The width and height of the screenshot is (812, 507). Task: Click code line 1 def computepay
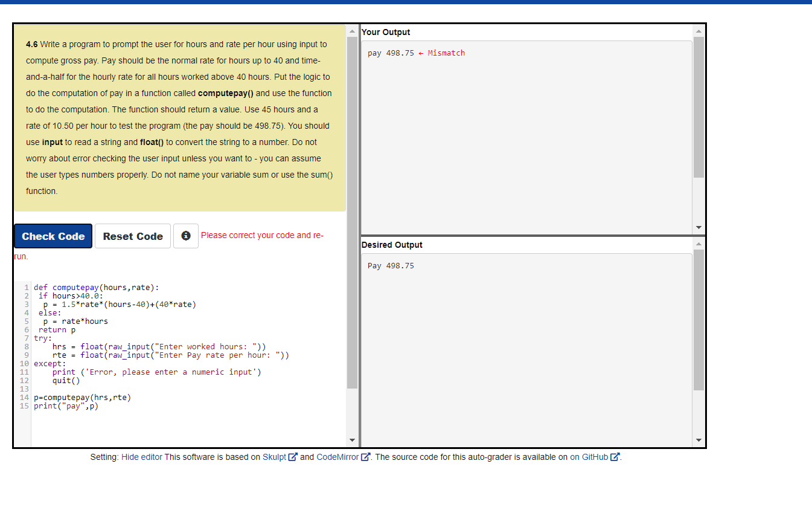(x=97, y=288)
